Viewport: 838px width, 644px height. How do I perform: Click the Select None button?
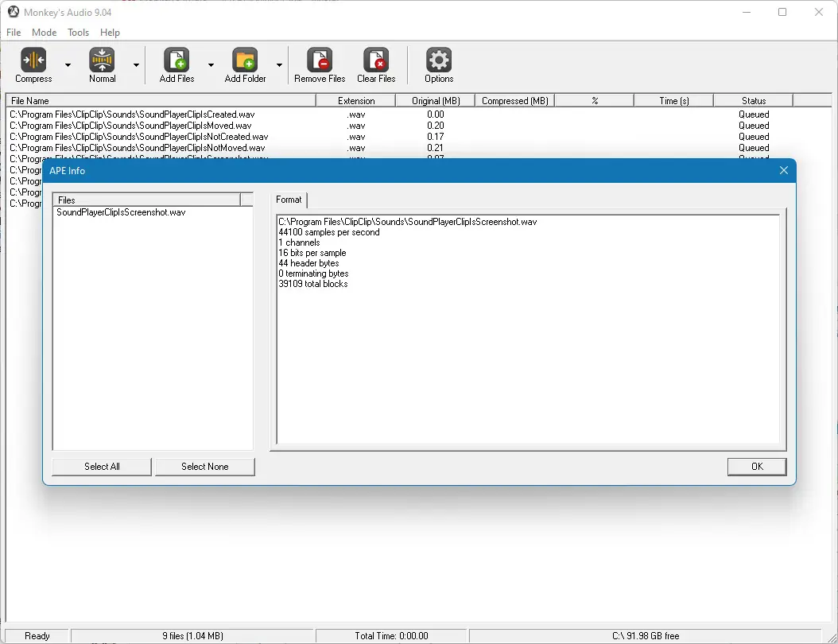(x=204, y=467)
